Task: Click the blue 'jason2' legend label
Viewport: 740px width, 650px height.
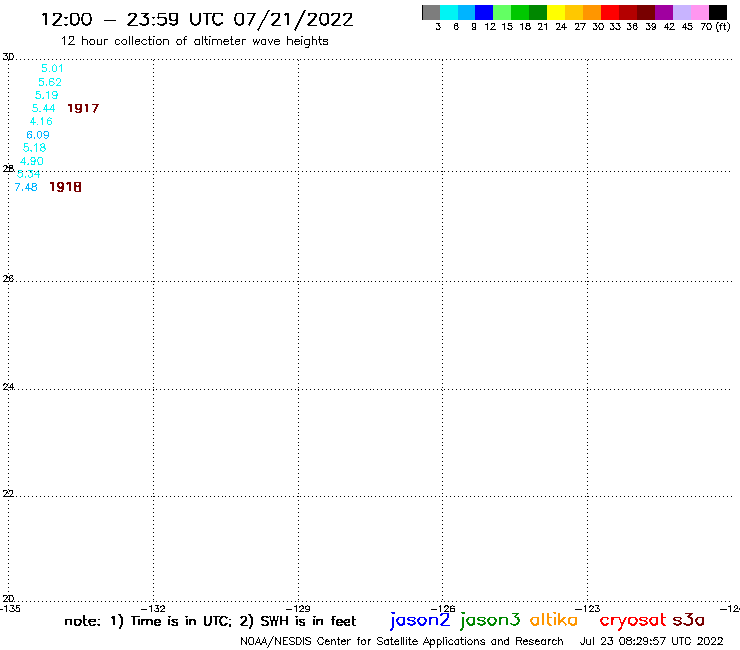Action: (420, 621)
